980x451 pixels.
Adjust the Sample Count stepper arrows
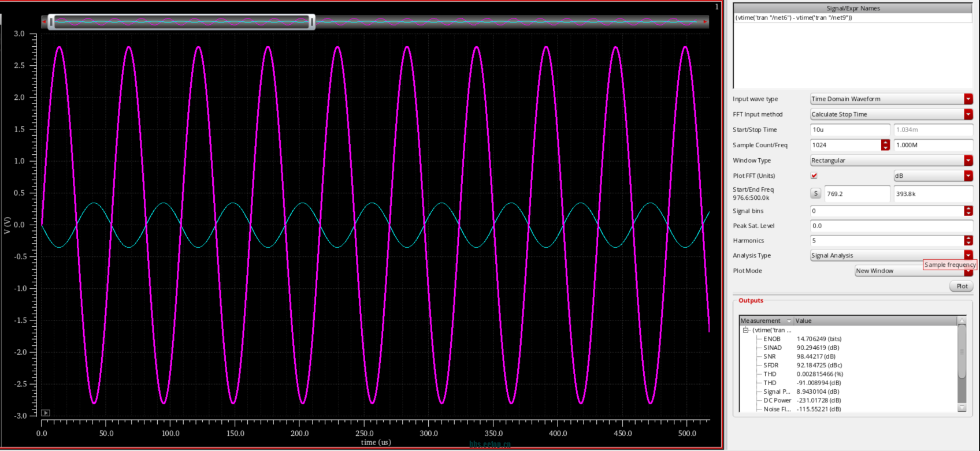click(x=885, y=145)
